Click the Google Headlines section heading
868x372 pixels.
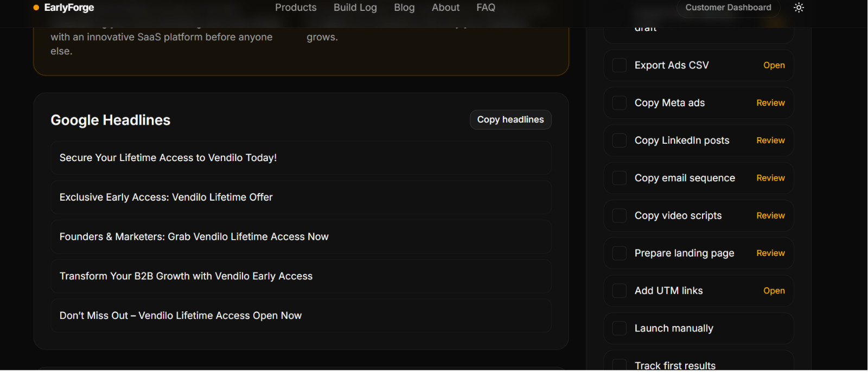(x=110, y=120)
